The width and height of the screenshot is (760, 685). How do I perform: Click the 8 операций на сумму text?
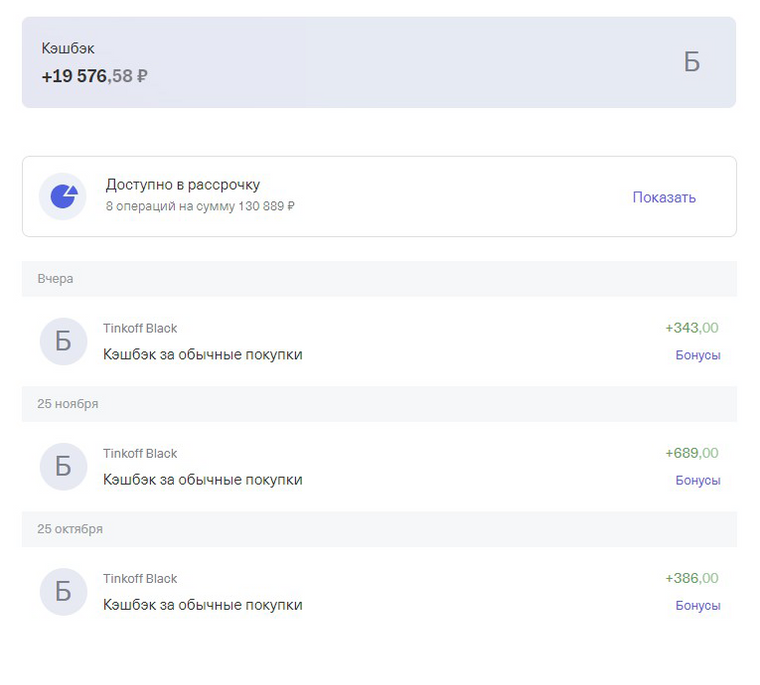(x=200, y=206)
